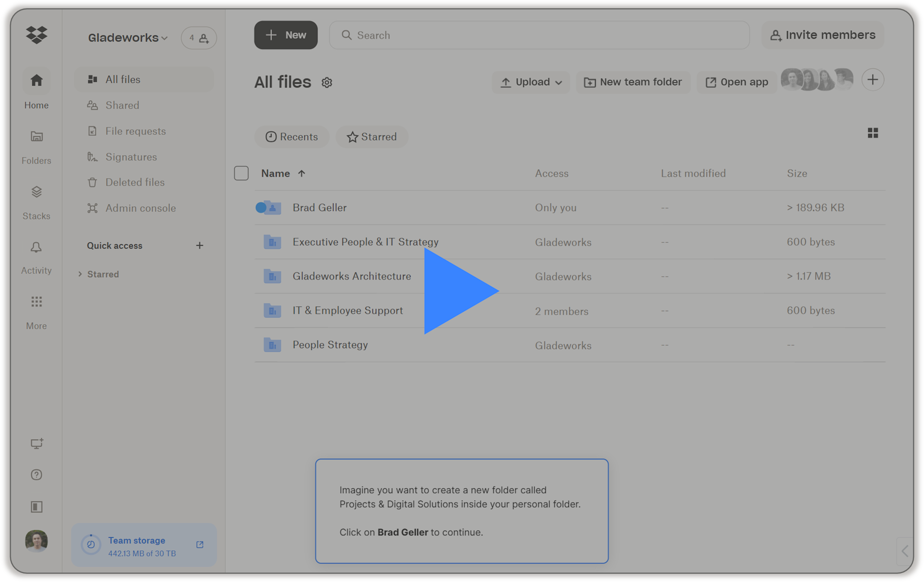Open the Gladeworks Architecture folder
924x582 pixels.
point(352,277)
